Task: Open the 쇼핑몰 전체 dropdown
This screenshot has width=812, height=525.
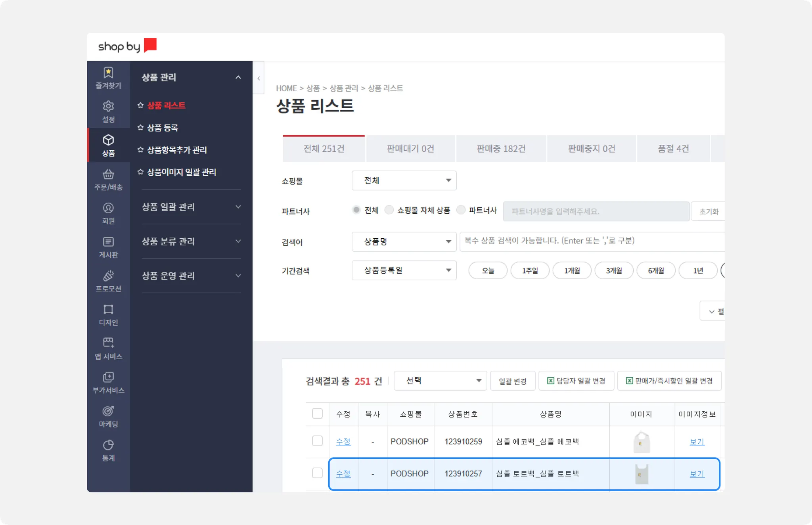Action: (x=404, y=180)
